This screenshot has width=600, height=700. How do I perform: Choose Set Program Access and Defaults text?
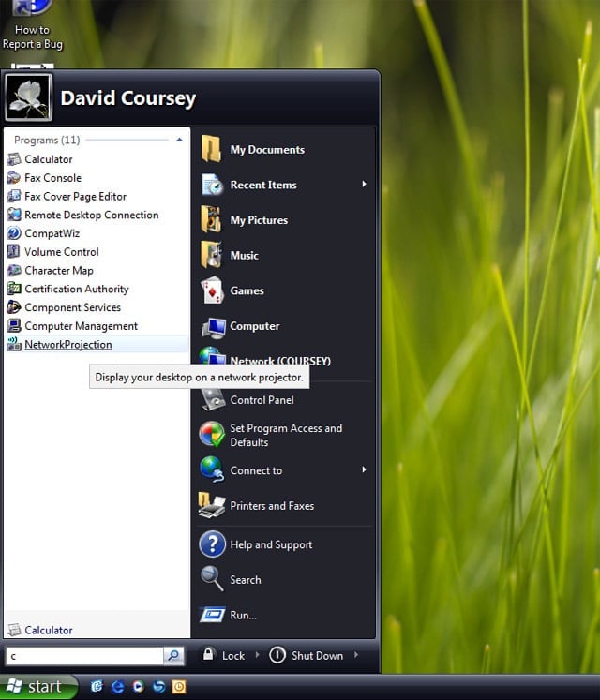286,435
